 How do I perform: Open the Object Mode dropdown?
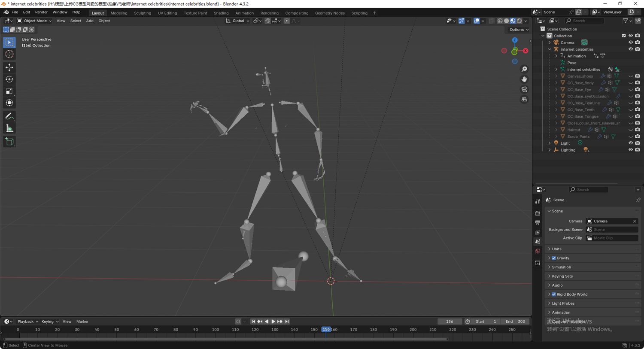(x=34, y=21)
